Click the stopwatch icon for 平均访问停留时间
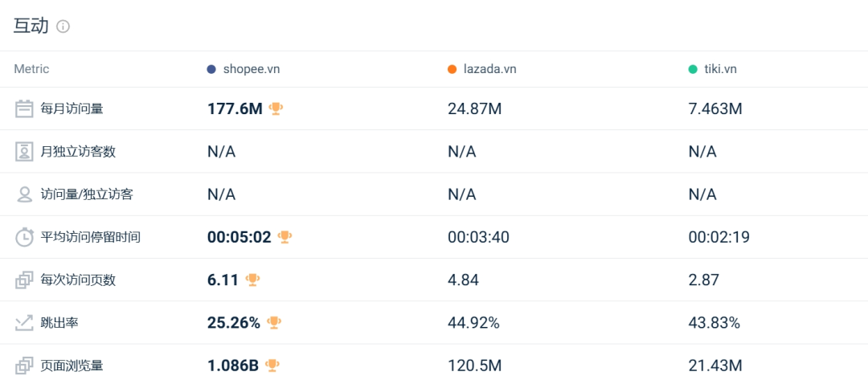 (x=24, y=237)
